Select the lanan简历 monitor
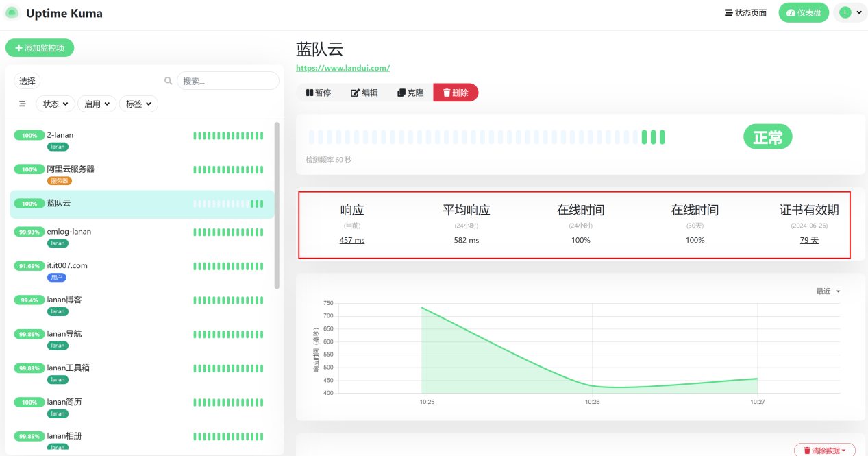The image size is (868, 456). pos(142,407)
